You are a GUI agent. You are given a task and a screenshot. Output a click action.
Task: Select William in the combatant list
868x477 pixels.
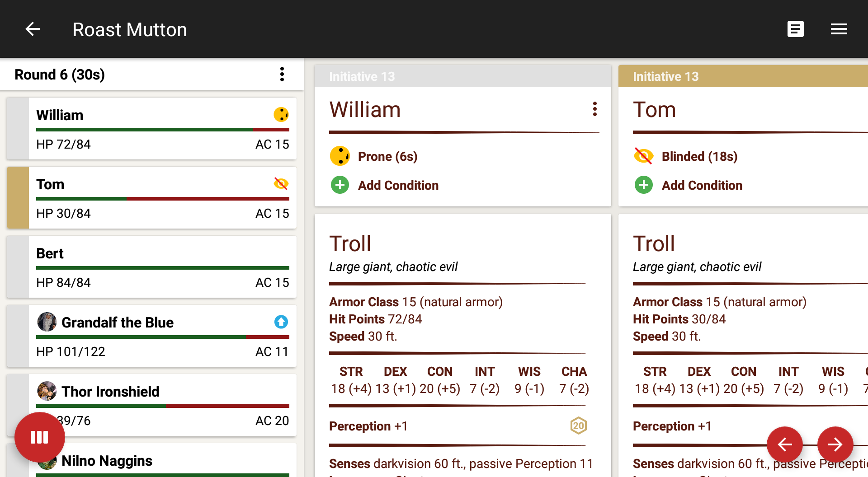(x=152, y=128)
